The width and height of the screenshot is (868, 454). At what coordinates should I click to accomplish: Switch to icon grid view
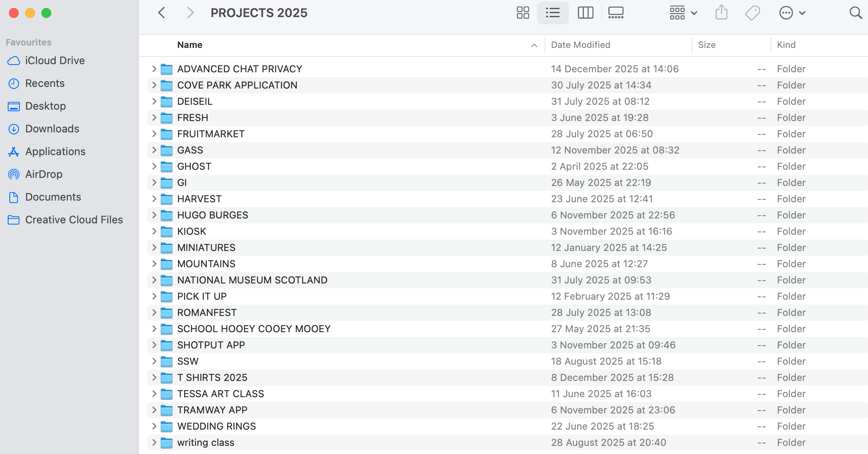tap(523, 13)
